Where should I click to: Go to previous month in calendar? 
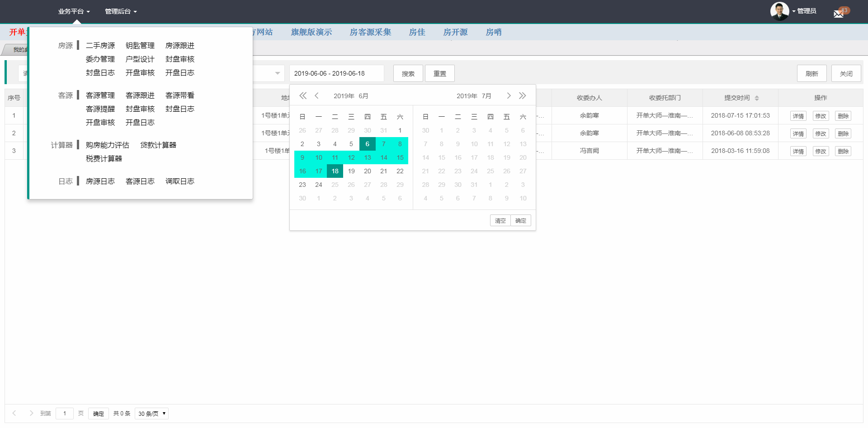[x=317, y=96]
